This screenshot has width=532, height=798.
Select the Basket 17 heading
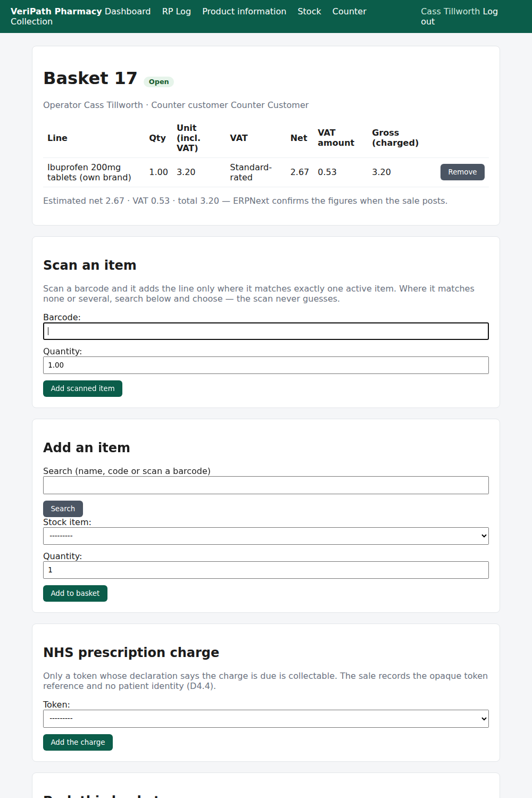pos(90,78)
